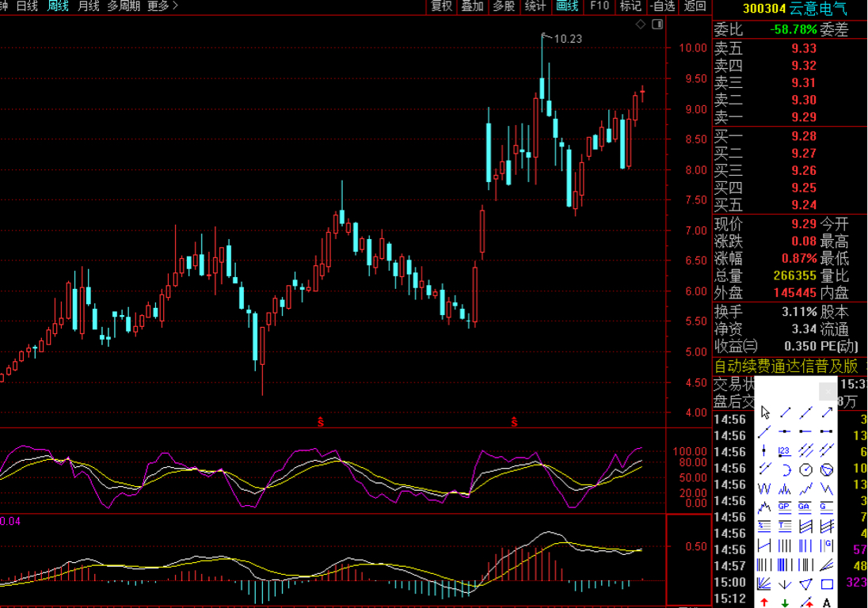Switch to the 日线 daily chart tab
The width and height of the screenshot is (868, 608).
[x=27, y=6]
